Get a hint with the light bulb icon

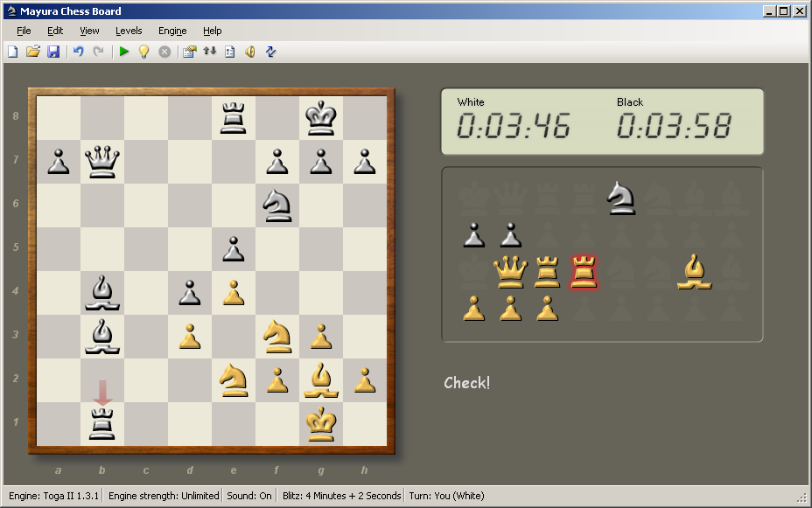[x=143, y=52]
